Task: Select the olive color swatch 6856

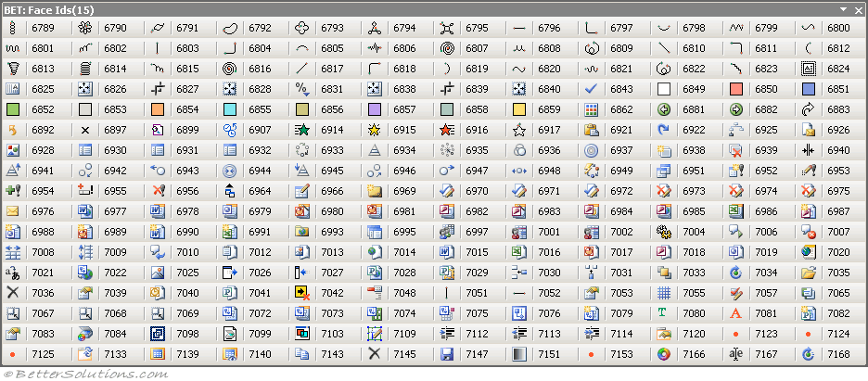Action: tap(302, 109)
